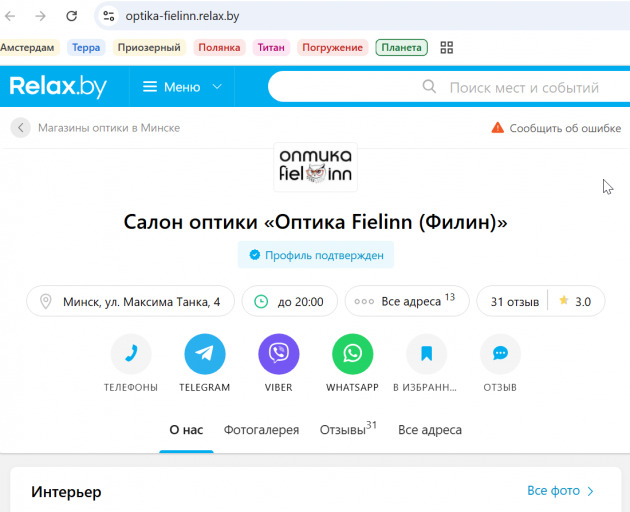This screenshot has height=512, width=630.
Task: Click Все фото link
Action: pyautogui.click(x=553, y=491)
